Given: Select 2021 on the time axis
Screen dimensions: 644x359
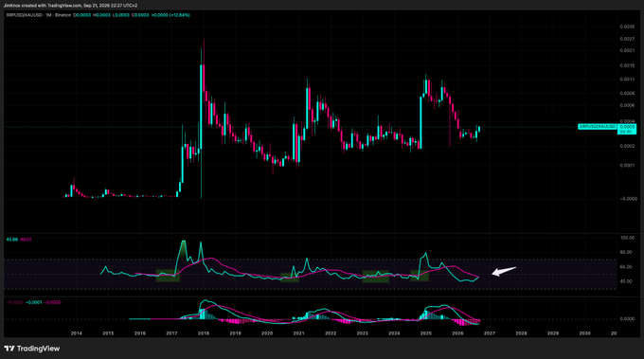Looking at the screenshot, I should coord(298,333).
